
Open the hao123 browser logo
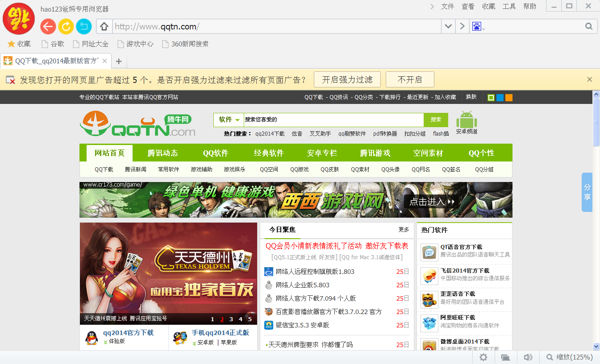(x=19, y=18)
